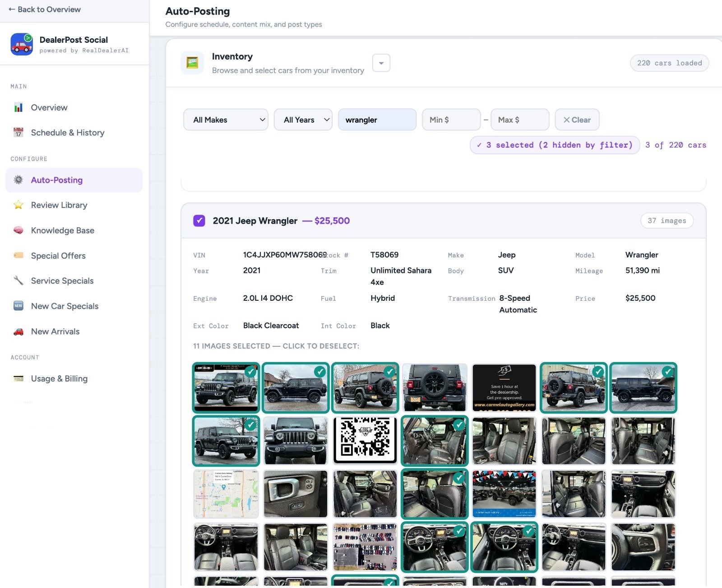Click the New Car Specials NEW badge icon
The height and width of the screenshot is (588, 722).
19,306
